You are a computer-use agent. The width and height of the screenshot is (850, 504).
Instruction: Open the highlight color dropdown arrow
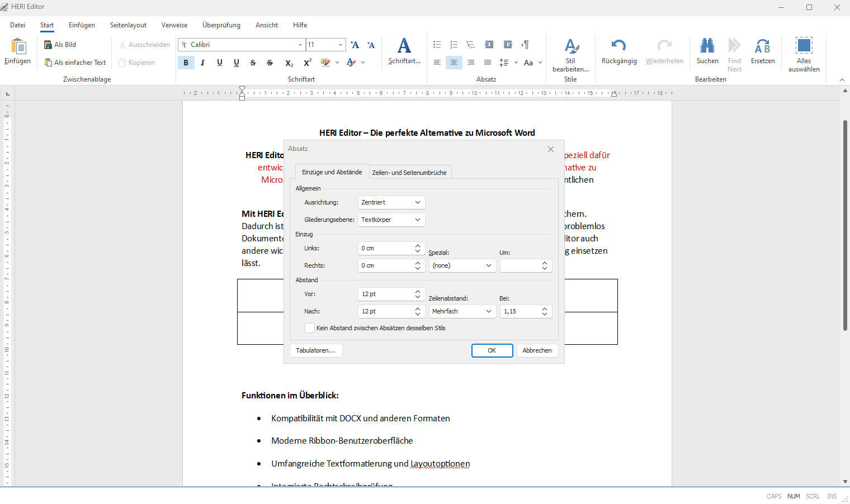[x=337, y=63]
